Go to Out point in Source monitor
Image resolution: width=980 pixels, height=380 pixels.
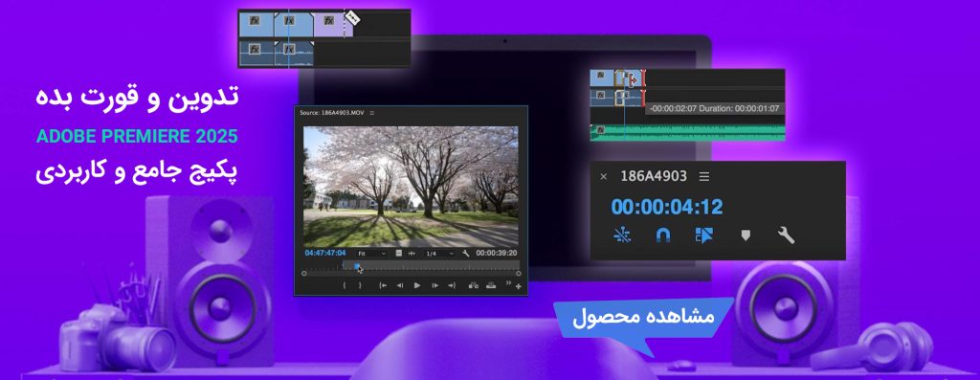[x=452, y=285]
